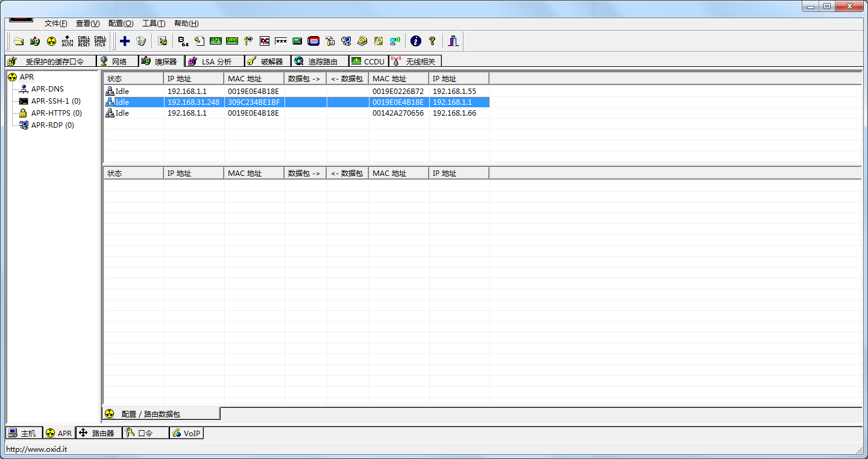The width and height of the screenshot is (868, 459).
Task: Open the configure dialog toolbar icon
Action: pos(162,41)
